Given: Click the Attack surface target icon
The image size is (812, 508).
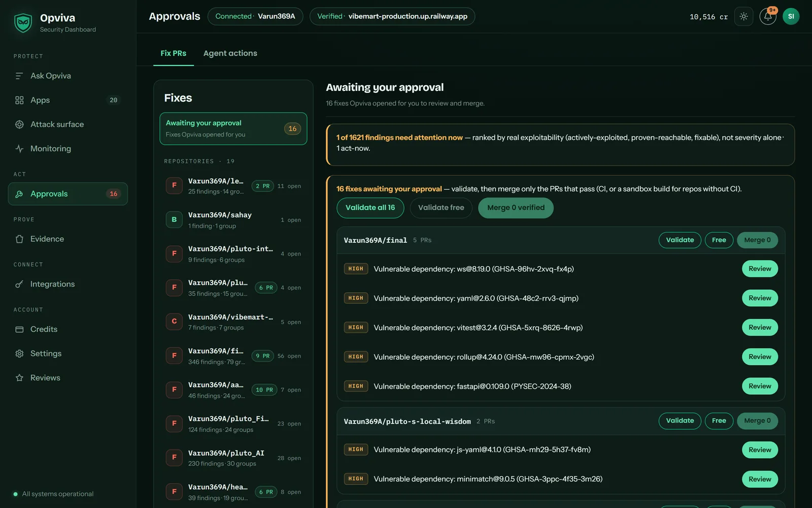Looking at the screenshot, I should (x=19, y=124).
